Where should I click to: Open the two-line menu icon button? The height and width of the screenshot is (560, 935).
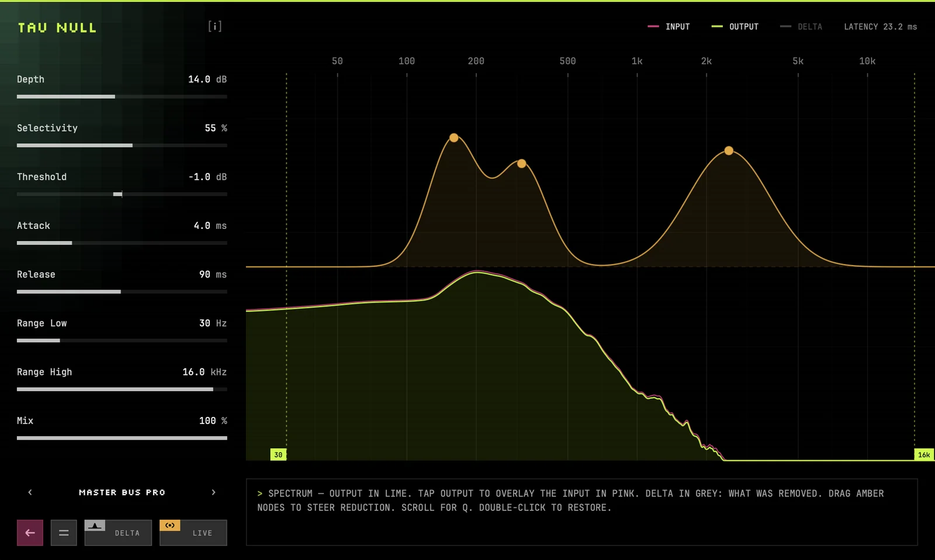click(64, 533)
